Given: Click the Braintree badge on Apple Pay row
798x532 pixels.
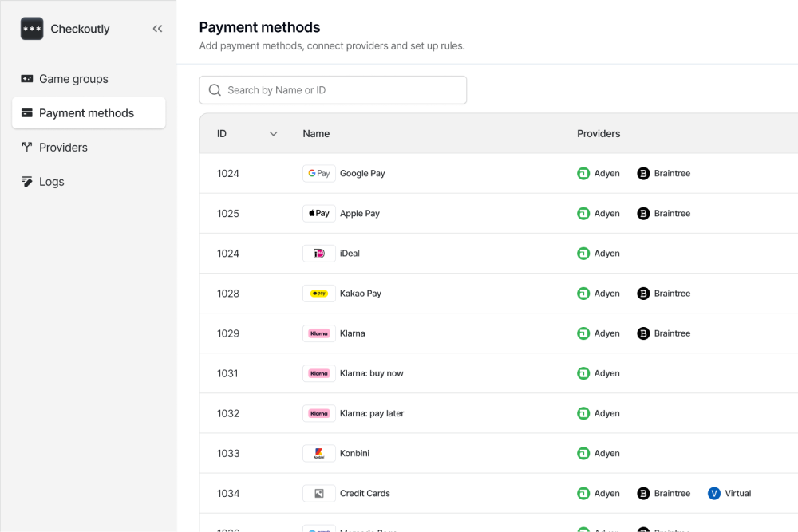Looking at the screenshot, I should pos(663,213).
